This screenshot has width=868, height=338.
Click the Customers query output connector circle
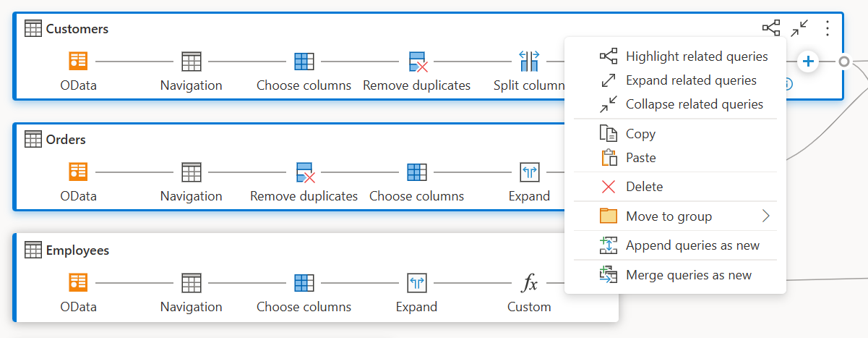[843, 62]
